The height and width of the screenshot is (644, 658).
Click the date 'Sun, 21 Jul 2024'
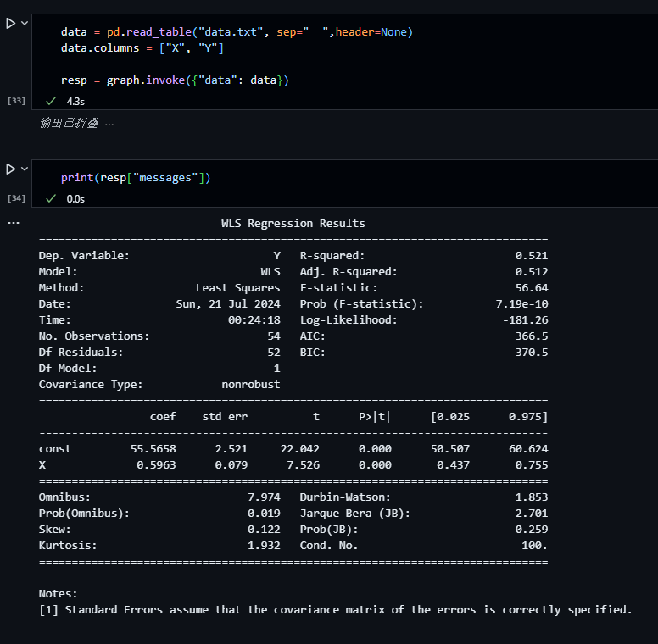click(x=228, y=304)
